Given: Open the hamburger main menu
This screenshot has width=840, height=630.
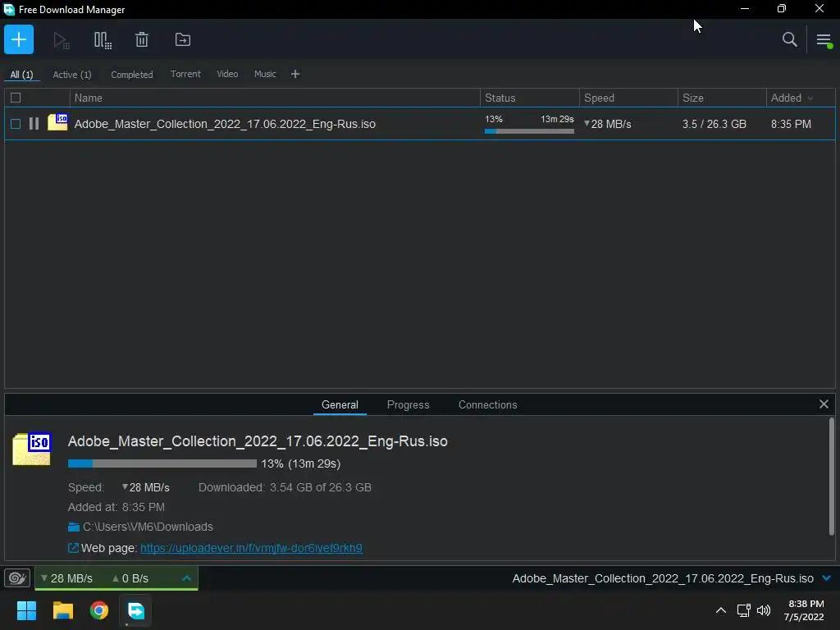Looking at the screenshot, I should [824, 40].
